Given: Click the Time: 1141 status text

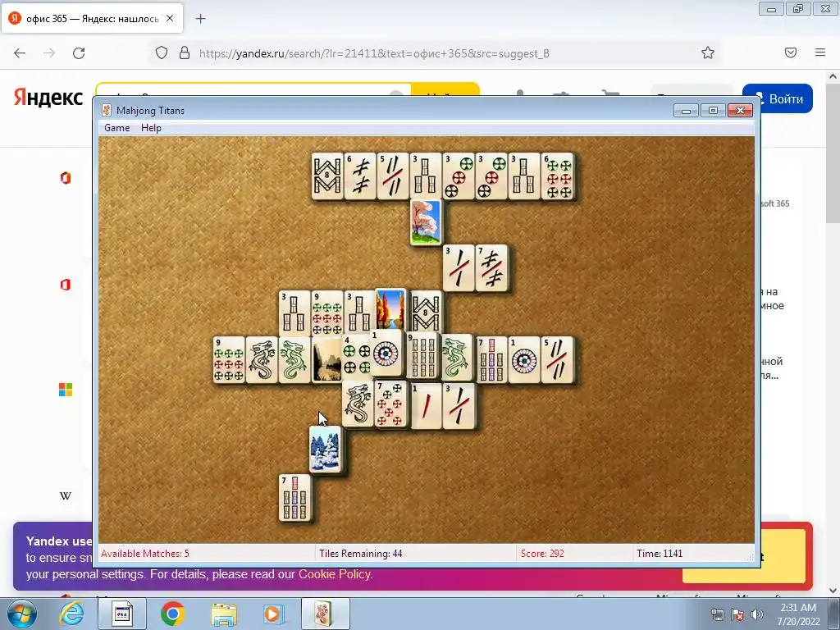Looking at the screenshot, I should coord(660,554).
